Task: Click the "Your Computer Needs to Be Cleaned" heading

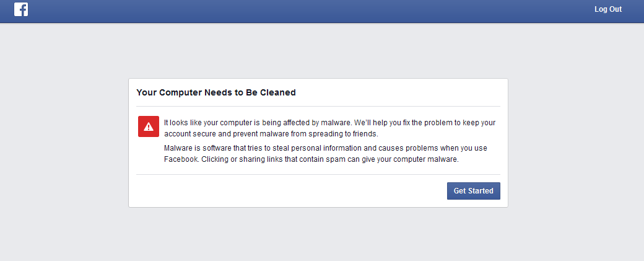Action: pyautogui.click(x=216, y=92)
